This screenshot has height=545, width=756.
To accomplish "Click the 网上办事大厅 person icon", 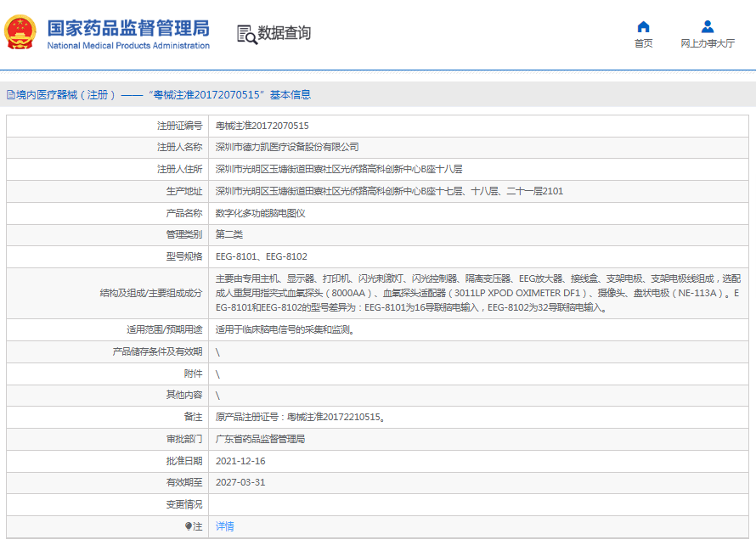I will click(707, 26).
